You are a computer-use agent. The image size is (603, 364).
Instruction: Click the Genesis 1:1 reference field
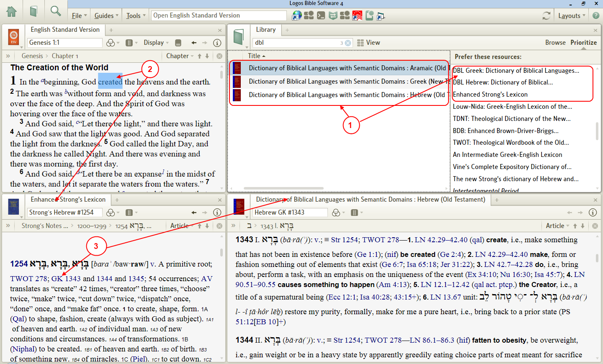[65, 43]
